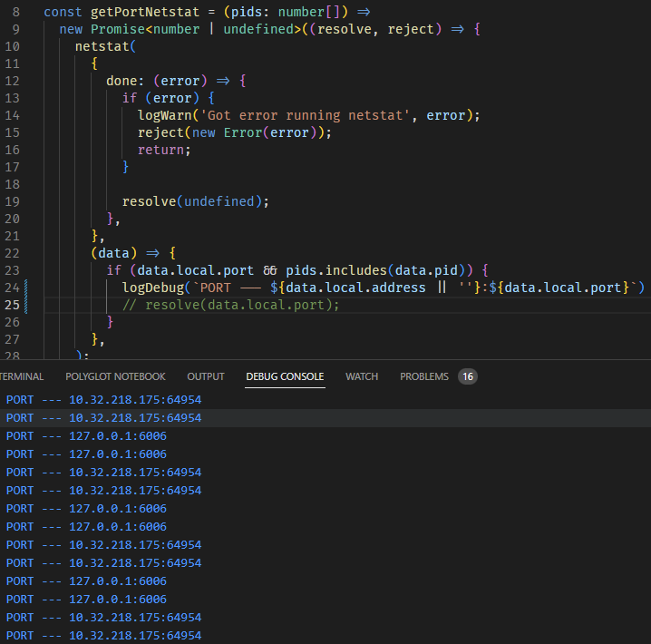
Task: Open the WATCH panel tab
Action: tap(362, 376)
